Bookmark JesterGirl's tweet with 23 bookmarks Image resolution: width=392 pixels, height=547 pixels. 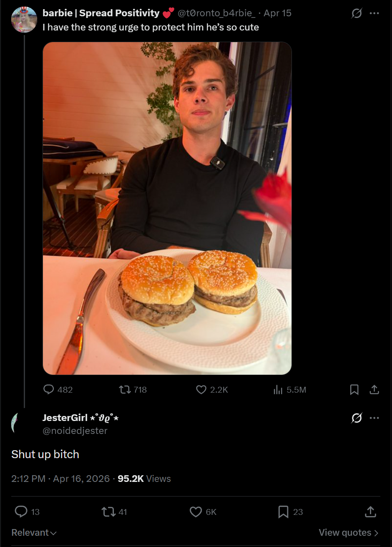[283, 512]
